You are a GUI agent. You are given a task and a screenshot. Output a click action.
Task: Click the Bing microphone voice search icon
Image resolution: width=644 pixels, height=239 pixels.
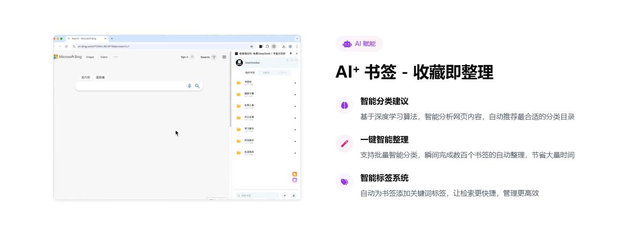click(x=189, y=86)
